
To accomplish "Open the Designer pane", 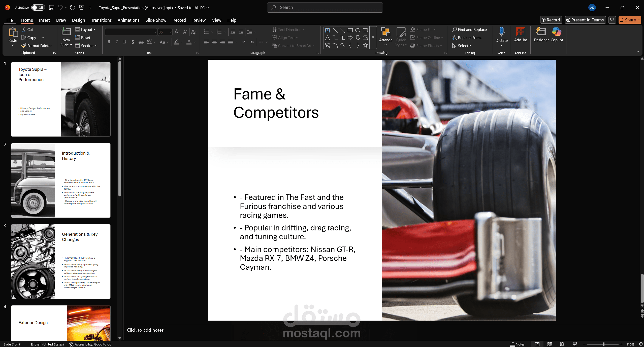I will [541, 35].
